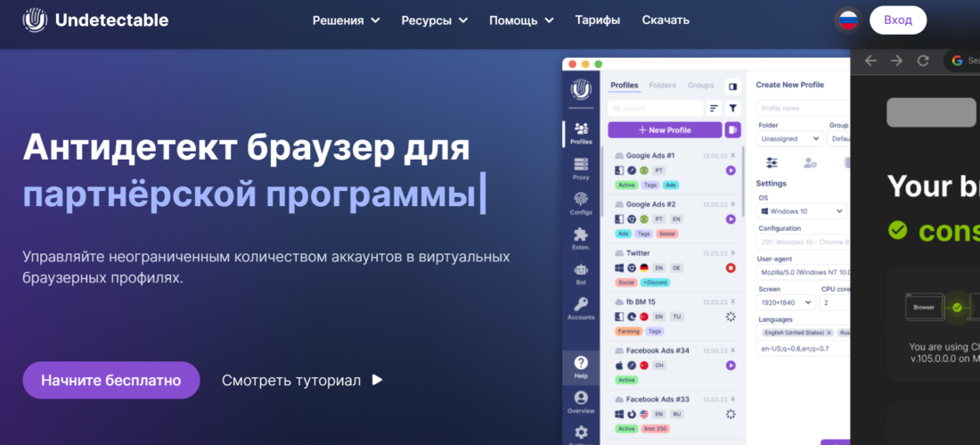Stop the running Twitter profile
The image size is (980, 445).
point(731,268)
